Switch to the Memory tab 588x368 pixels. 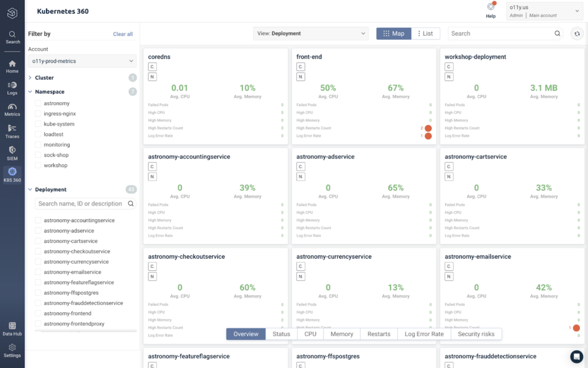(342, 334)
